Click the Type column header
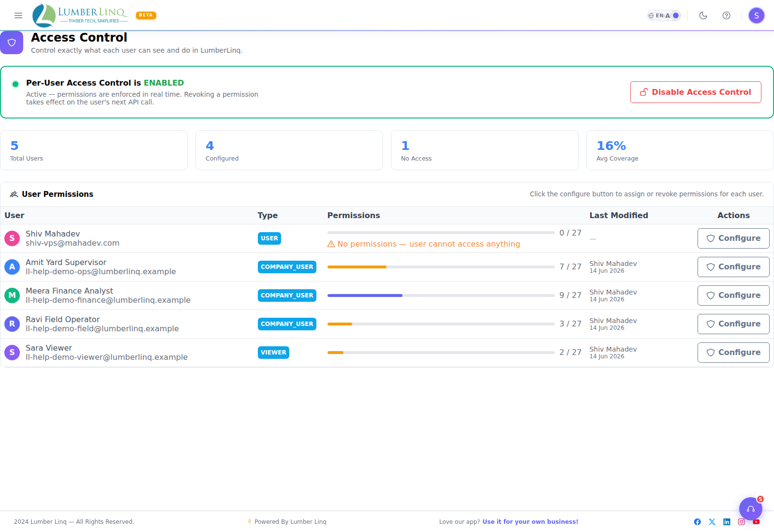Screen dimensions: 774x532 (x=268, y=215)
